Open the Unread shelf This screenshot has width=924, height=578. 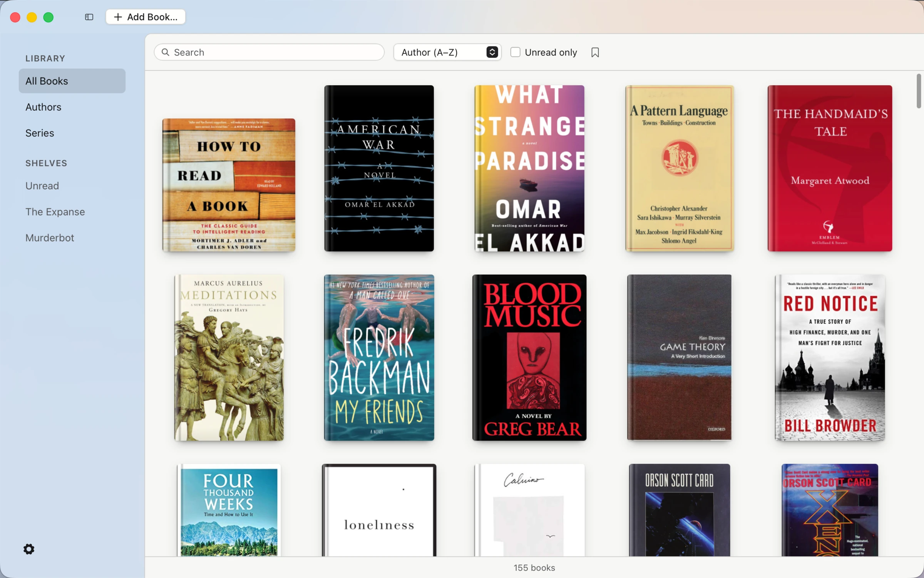point(42,186)
